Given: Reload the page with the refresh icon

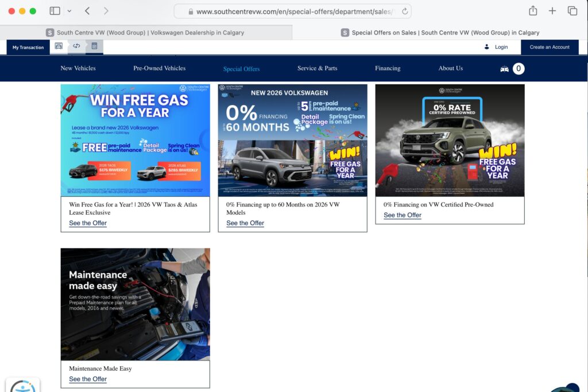Looking at the screenshot, I should (405, 11).
